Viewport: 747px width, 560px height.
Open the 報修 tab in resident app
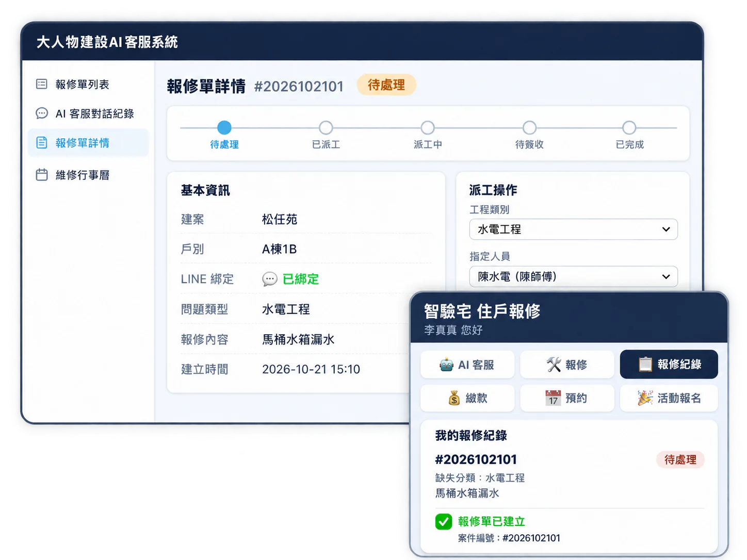[x=567, y=365]
